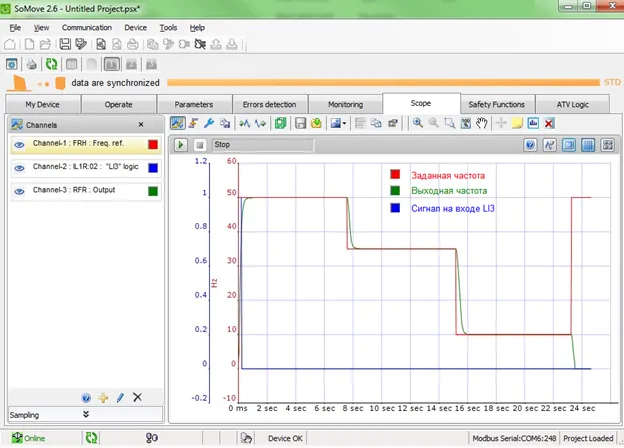Toggle visibility eye of Channel-1 FRH
Image resolution: width=624 pixels, height=448 pixels.
(19, 144)
